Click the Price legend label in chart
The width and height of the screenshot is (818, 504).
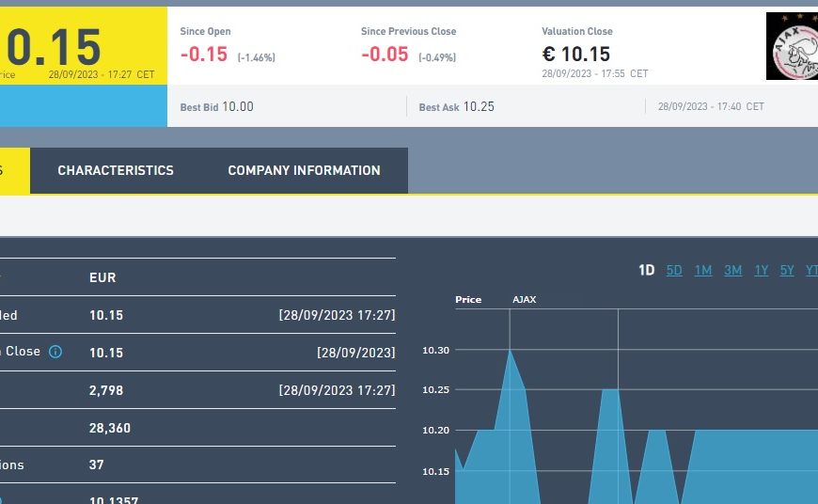468,300
